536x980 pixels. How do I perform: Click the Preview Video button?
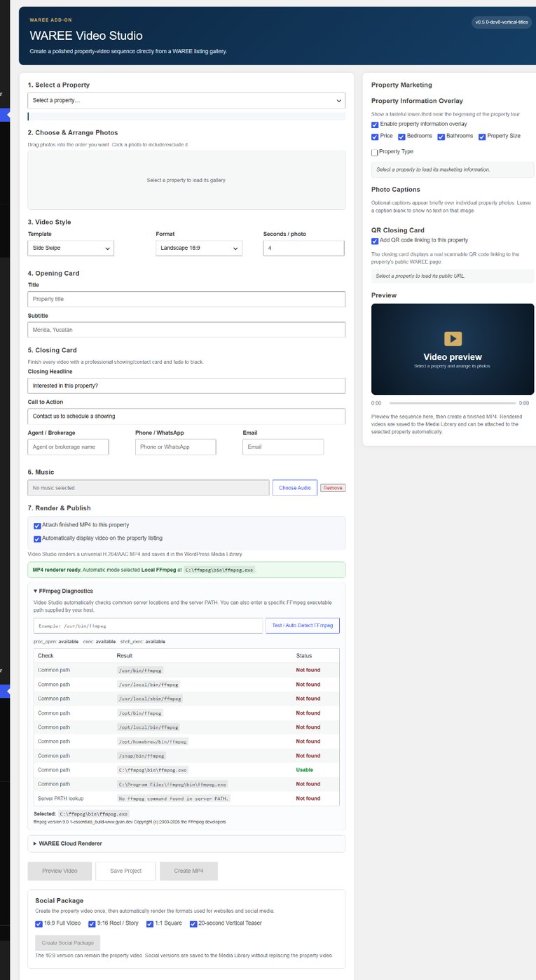60,871
